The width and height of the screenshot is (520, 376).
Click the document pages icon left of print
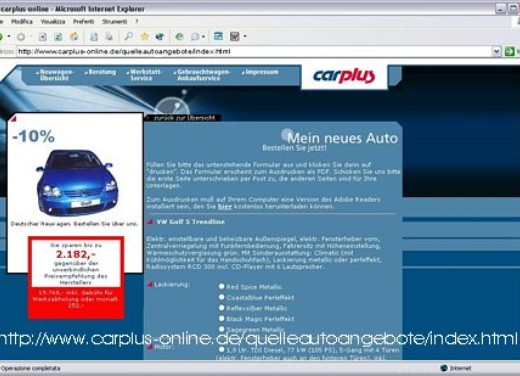coord(94,37)
